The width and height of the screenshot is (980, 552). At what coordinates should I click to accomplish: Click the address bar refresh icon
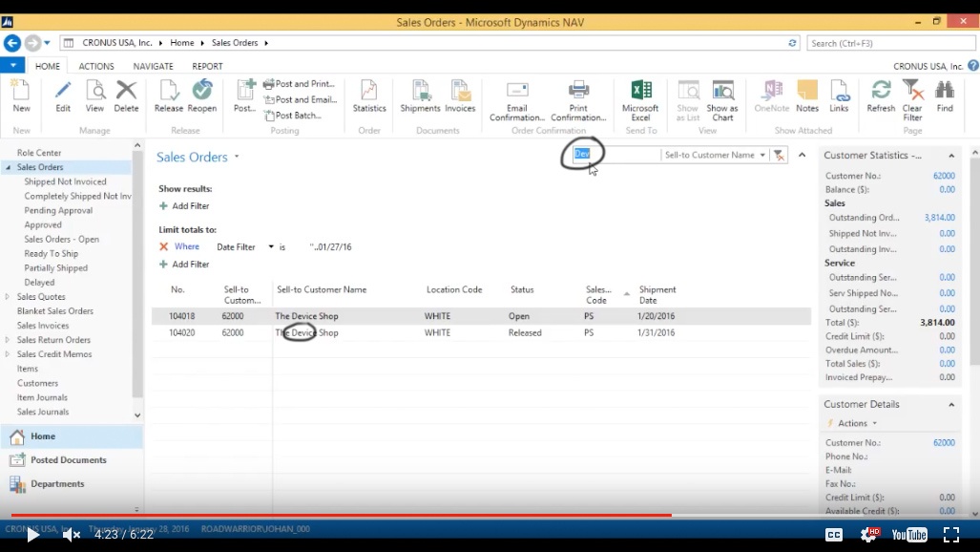pos(793,43)
